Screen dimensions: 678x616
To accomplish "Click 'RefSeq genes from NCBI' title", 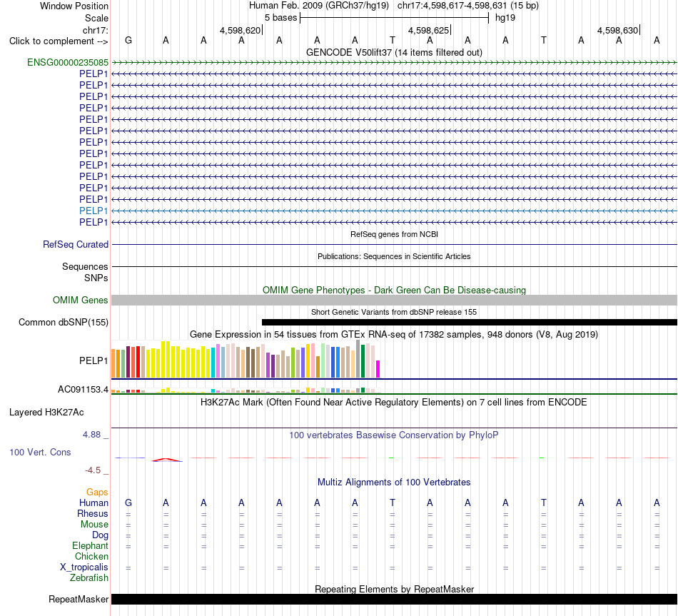I will point(394,234).
